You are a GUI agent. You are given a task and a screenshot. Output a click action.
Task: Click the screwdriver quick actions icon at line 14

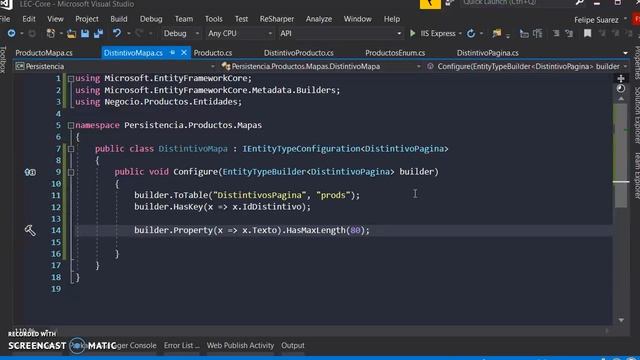[30, 230]
